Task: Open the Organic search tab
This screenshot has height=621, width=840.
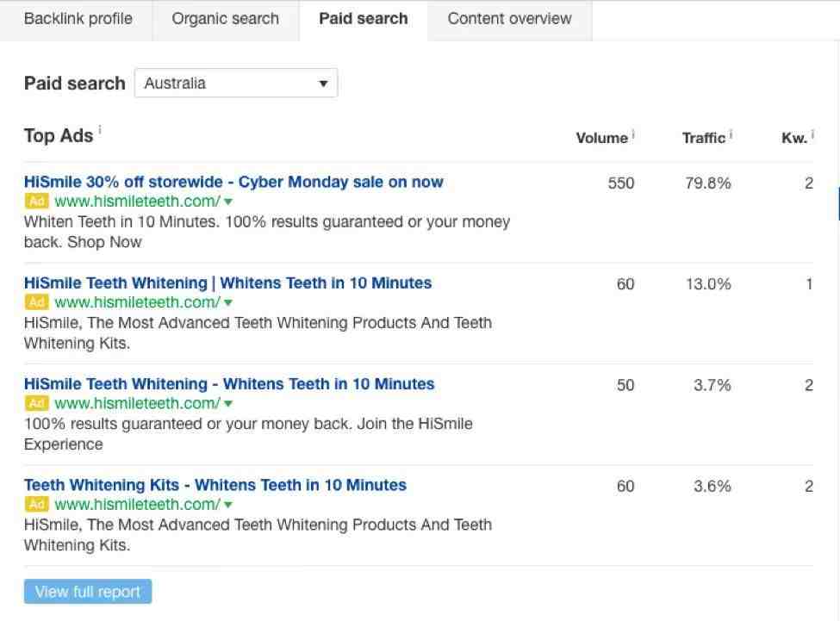Action: 226,19
